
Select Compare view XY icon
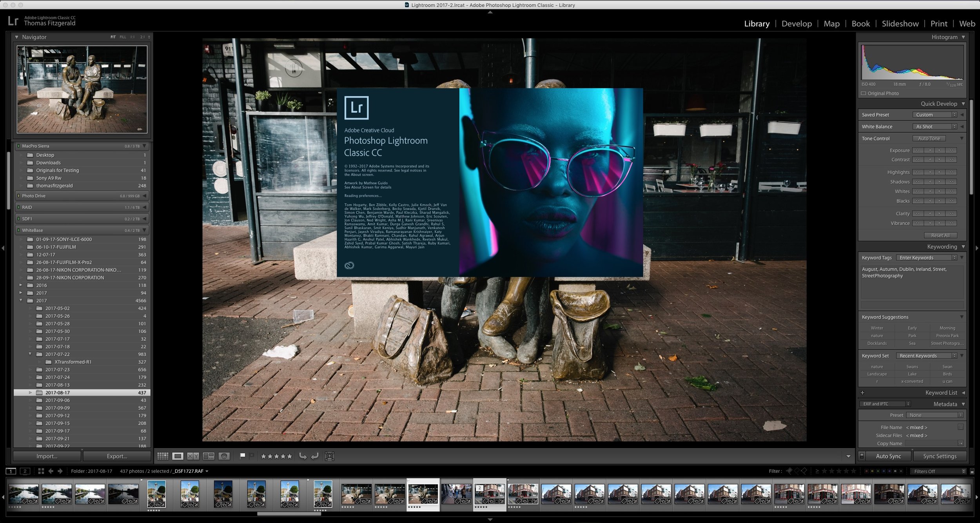[193, 456]
